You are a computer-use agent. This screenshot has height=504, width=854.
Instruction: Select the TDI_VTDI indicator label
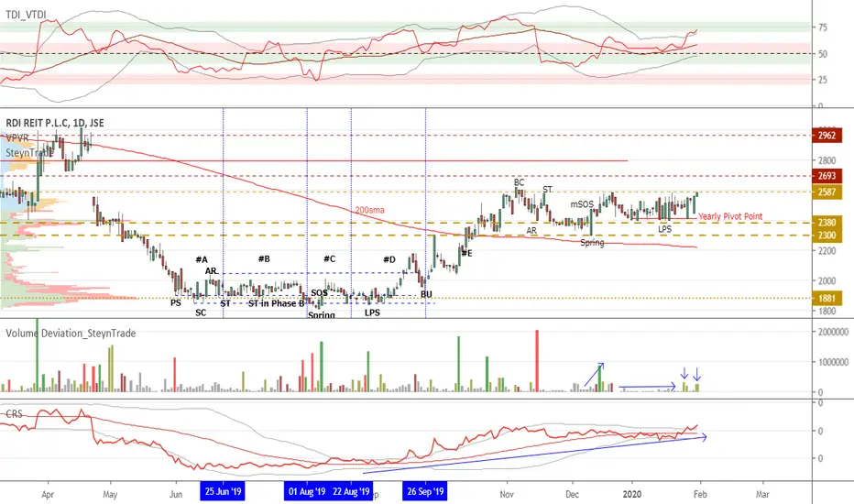point(26,15)
